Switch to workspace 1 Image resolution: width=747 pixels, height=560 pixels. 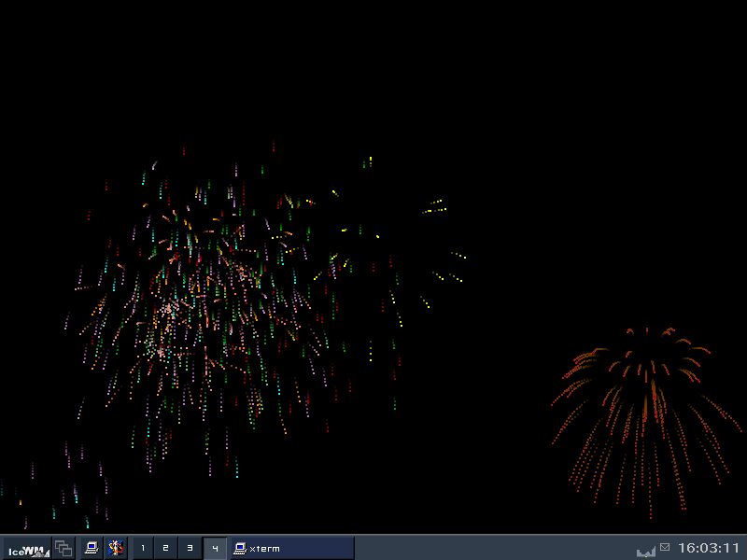143,549
